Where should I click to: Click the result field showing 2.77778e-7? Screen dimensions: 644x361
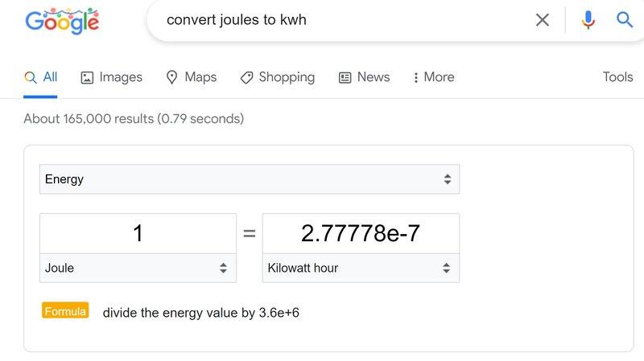point(361,233)
